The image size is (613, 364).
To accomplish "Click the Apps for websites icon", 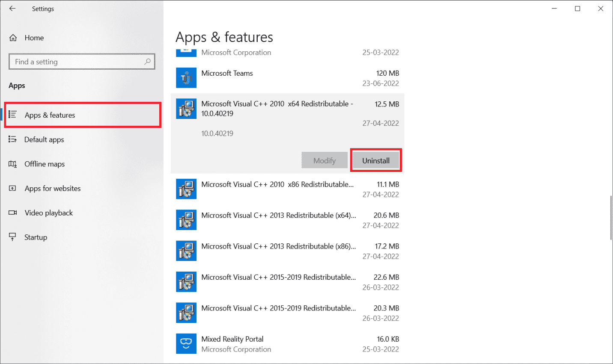I will [x=13, y=188].
